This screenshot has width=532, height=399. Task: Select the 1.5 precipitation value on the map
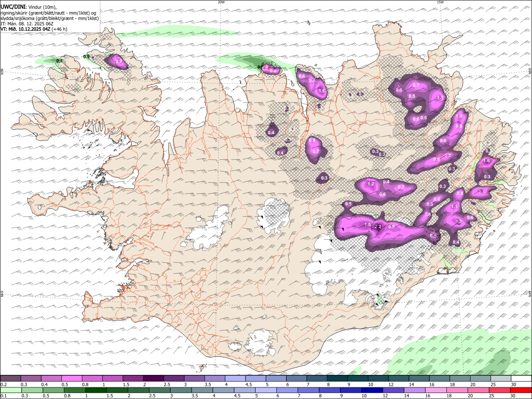click(367, 225)
